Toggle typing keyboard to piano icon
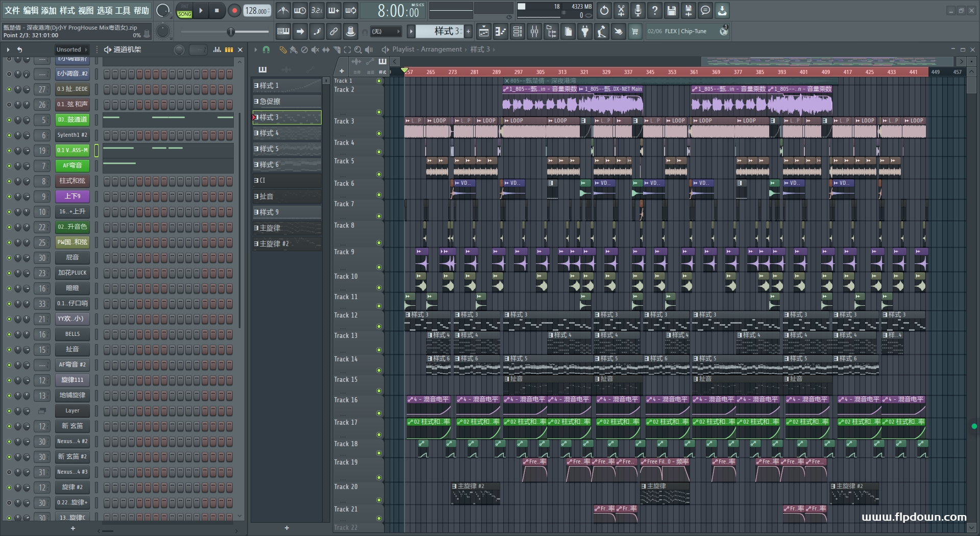Viewport: 980px width, 536px height. coord(283,32)
